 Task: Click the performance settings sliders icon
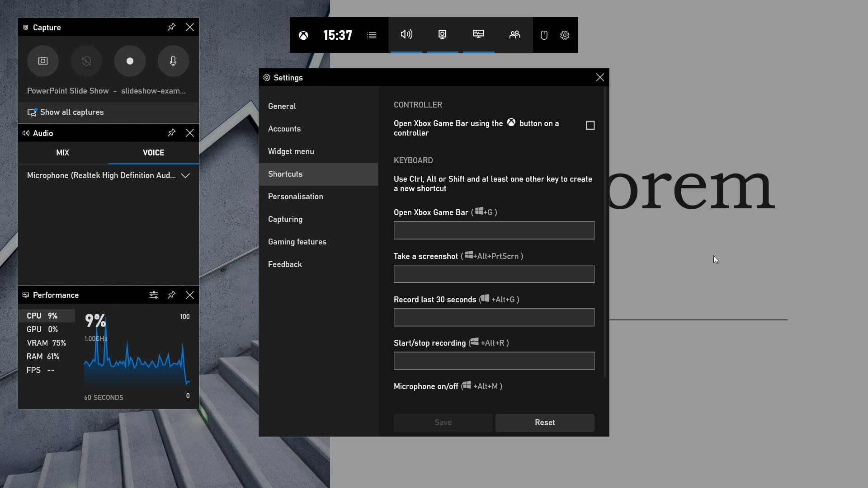click(x=153, y=294)
